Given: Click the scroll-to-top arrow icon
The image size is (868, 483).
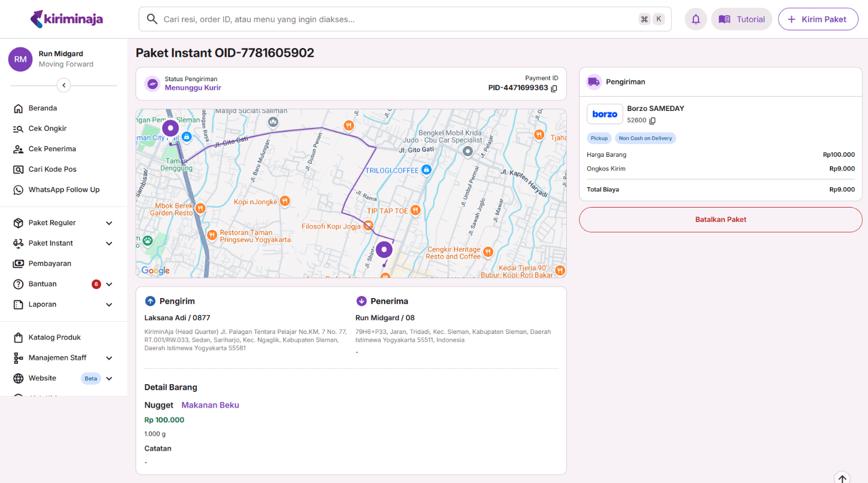Looking at the screenshot, I should click(x=841, y=478).
